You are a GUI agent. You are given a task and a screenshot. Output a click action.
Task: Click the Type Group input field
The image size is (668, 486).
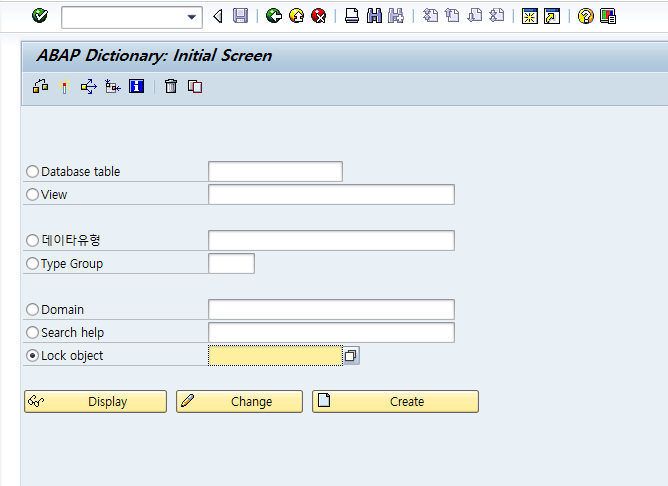(x=231, y=264)
